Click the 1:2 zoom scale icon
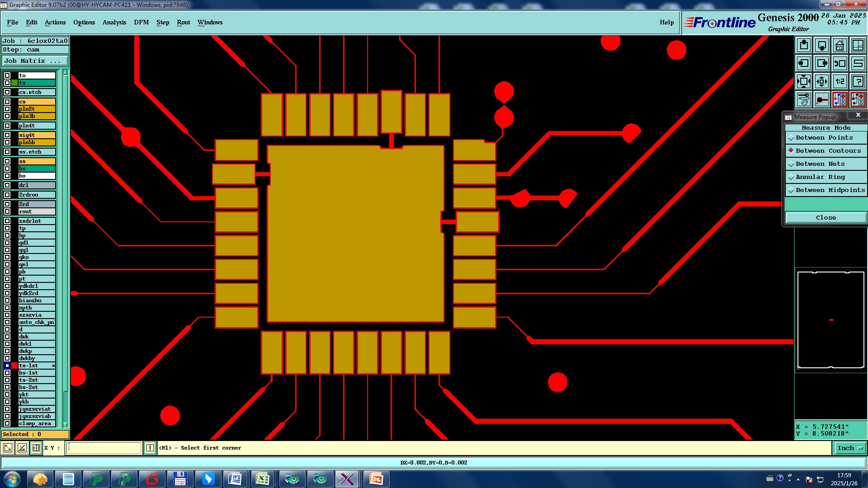The width and height of the screenshot is (868, 488). (840, 81)
